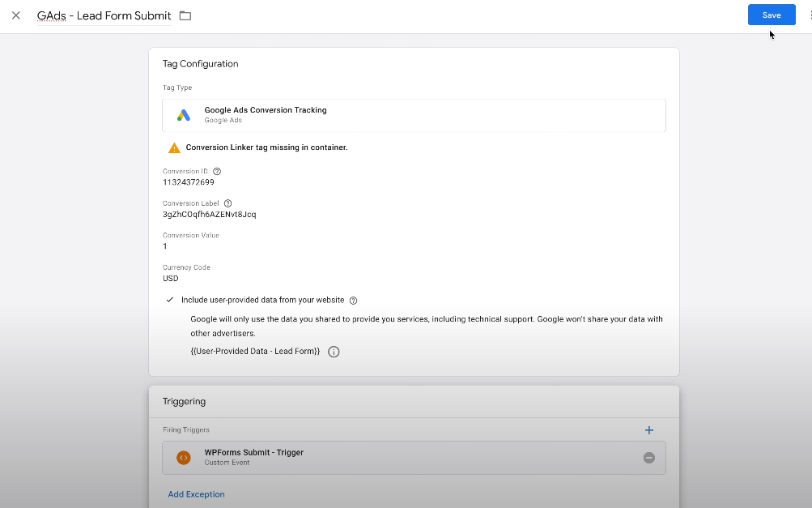The image size is (812, 508).
Task: Click Conversion ID value 11324372699
Action: tap(189, 182)
